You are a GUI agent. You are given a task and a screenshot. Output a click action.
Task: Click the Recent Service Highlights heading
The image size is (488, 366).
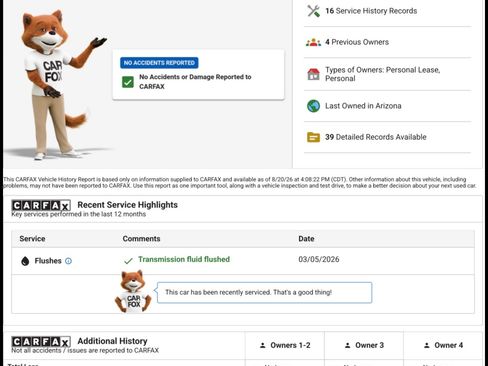[x=127, y=205]
